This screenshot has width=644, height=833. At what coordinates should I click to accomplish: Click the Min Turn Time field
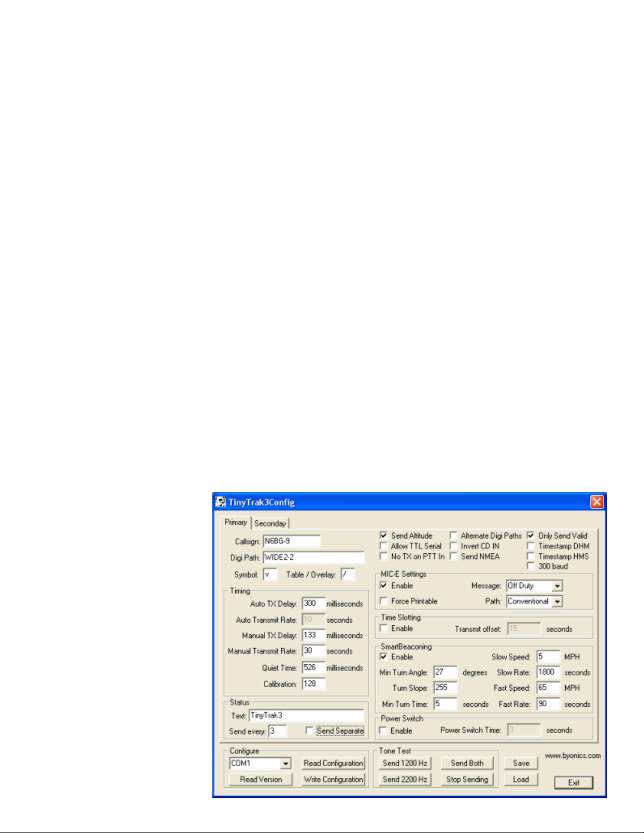(445, 704)
